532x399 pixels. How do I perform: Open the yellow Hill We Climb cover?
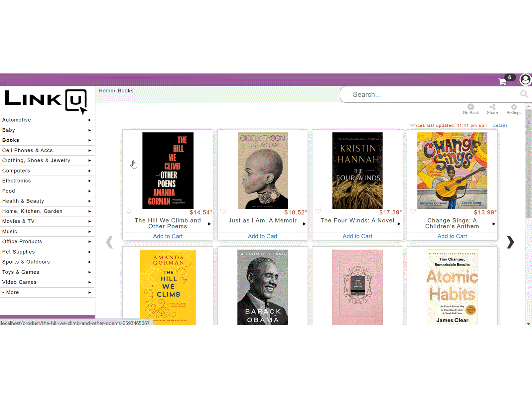pos(168,287)
